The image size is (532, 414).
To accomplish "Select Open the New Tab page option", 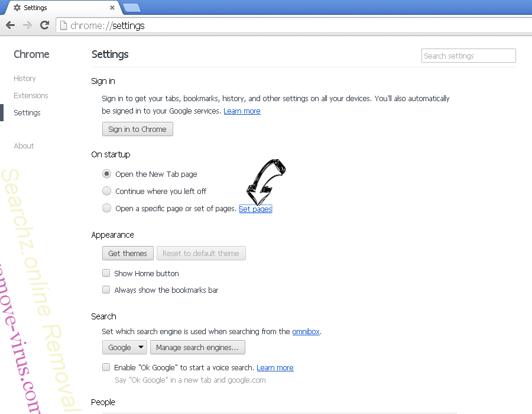I will 106,174.
